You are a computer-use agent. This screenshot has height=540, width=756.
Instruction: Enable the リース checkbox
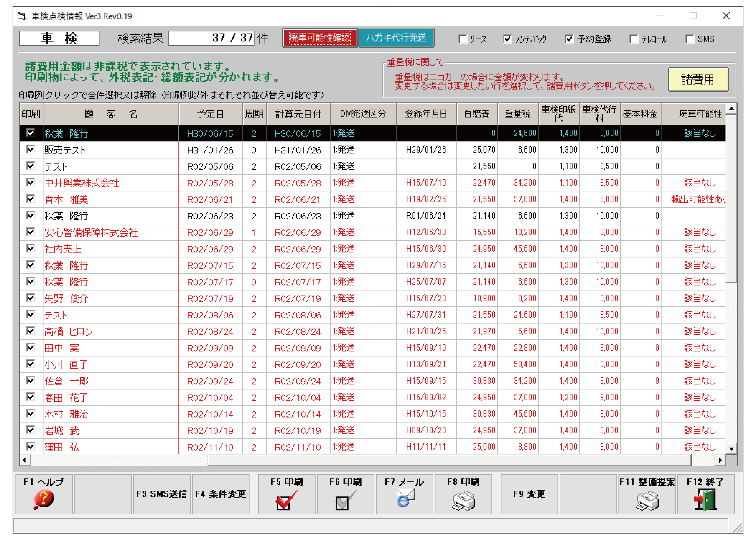463,39
